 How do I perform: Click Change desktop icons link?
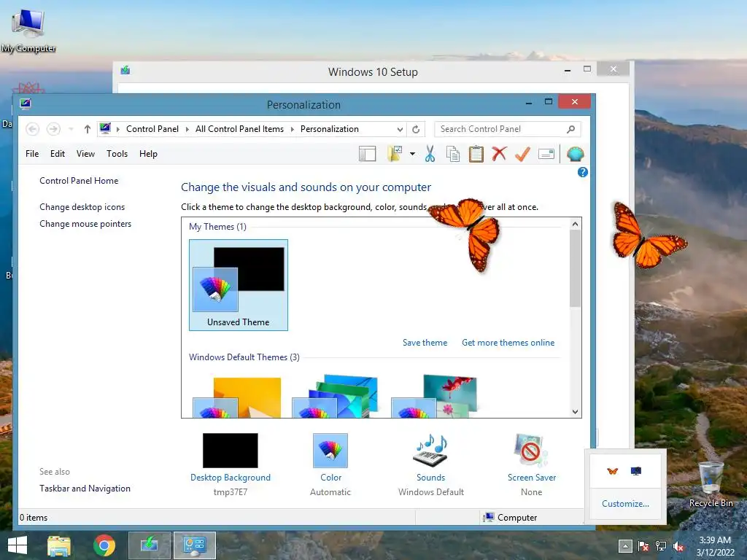(x=82, y=207)
